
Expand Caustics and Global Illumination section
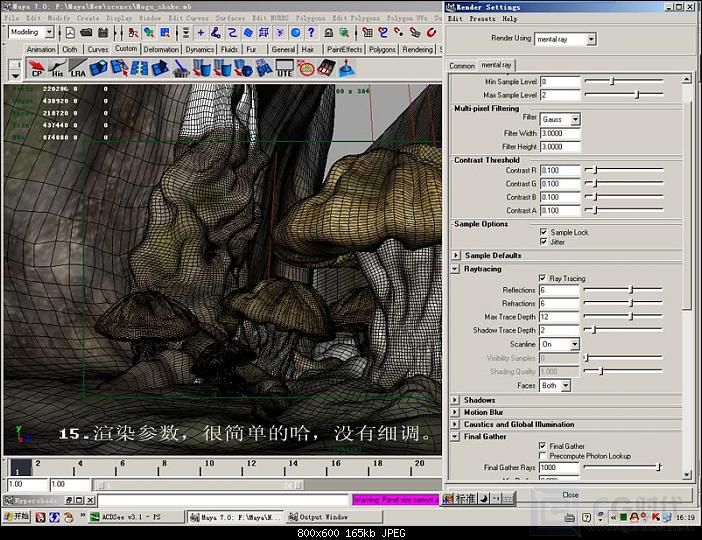[455, 424]
